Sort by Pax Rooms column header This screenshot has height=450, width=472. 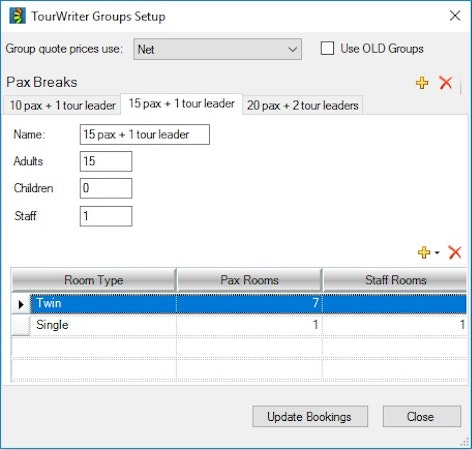(x=249, y=280)
